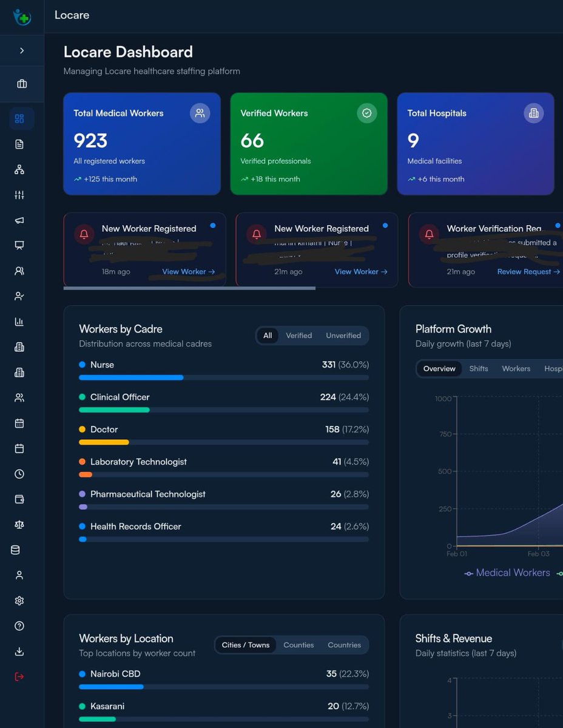Viewport: 563px width, 728px height.
Task: Open the database icon in the sidebar
Action: tap(19, 550)
